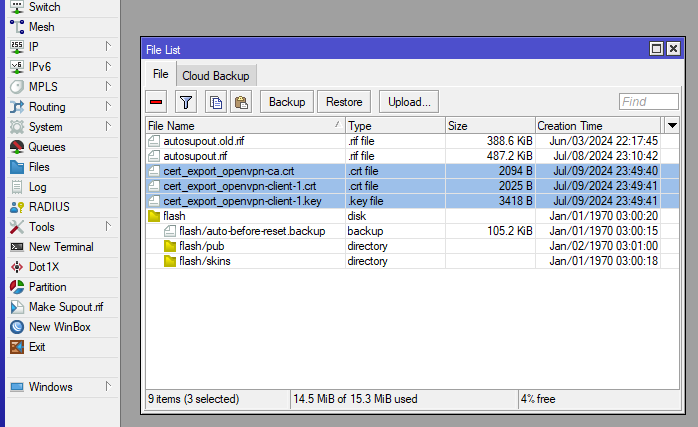
Task: Switch to the Cloud Backup tab
Action: (x=217, y=75)
